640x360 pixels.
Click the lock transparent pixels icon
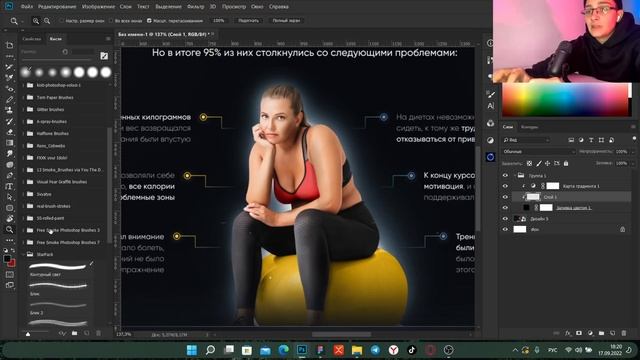click(x=529, y=163)
